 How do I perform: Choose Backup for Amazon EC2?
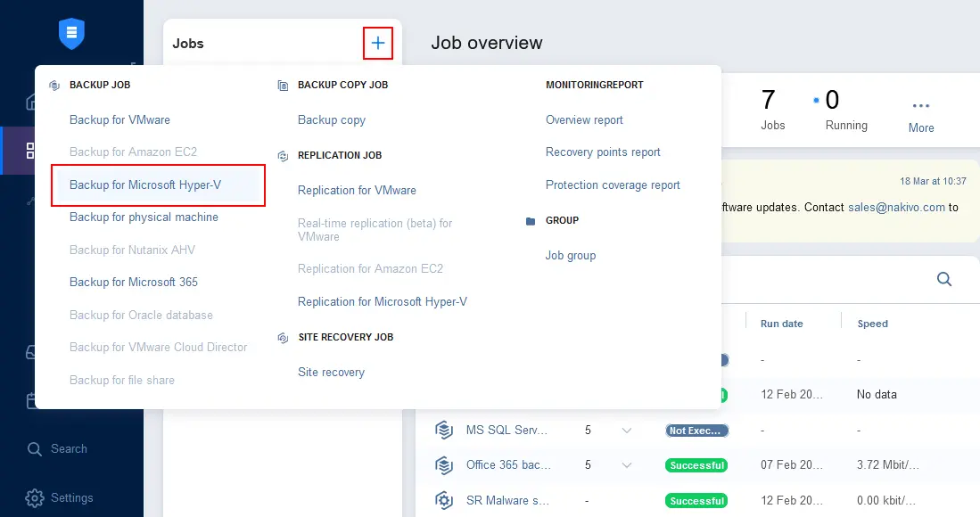[133, 152]
